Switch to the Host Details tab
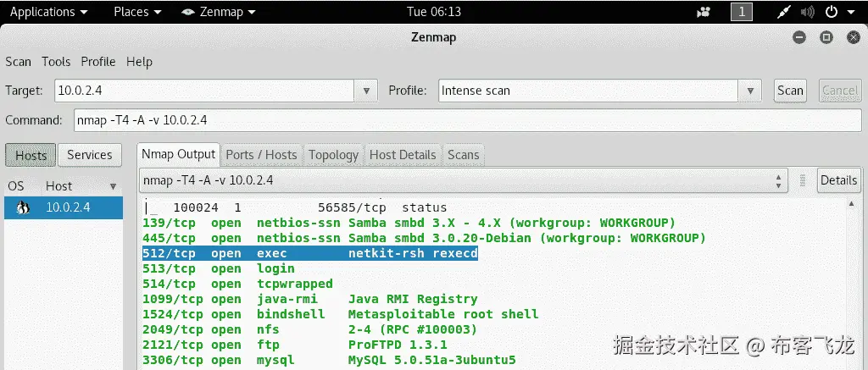The image size is (868, 370). tap(403, 155)
